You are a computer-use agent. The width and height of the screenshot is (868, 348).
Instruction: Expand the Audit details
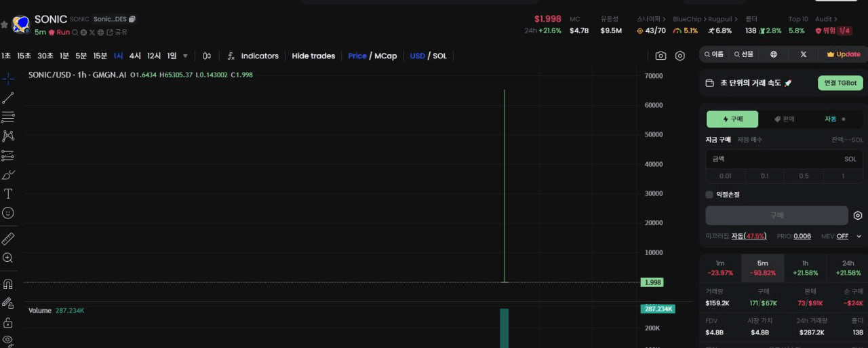coord(826,19)
